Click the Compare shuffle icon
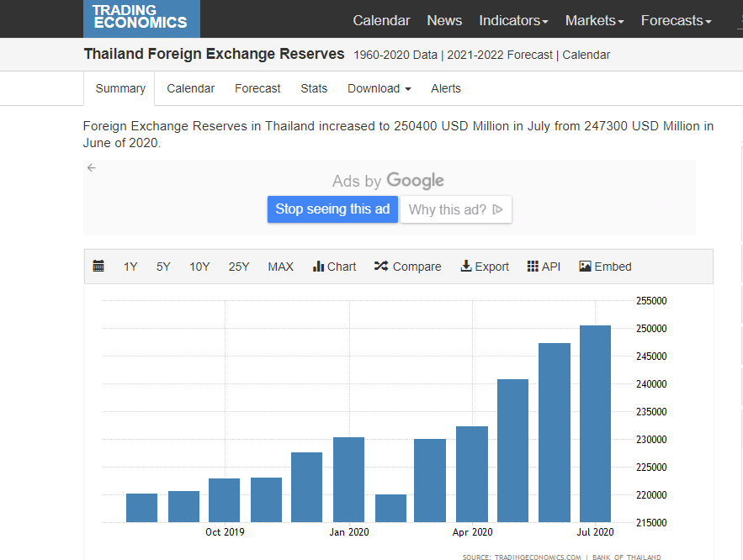Viewport: 743px width, 560px height. point(381,267)
